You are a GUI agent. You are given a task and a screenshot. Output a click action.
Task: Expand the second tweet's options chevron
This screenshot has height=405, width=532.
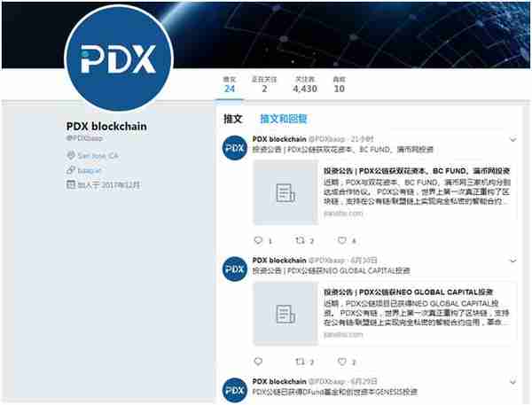click(x=513, y=261)
